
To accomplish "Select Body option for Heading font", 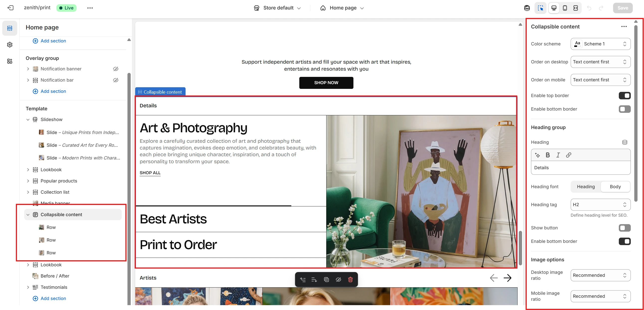I will [615, 187].
